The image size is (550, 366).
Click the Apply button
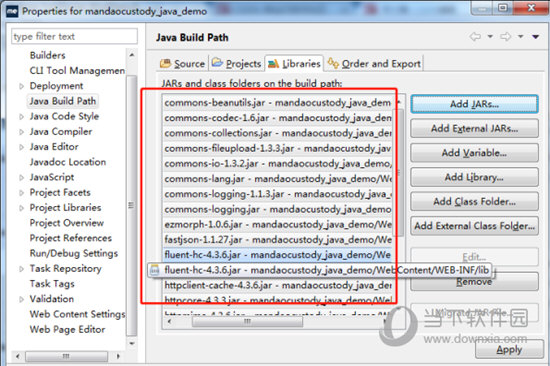click(509, 350)
